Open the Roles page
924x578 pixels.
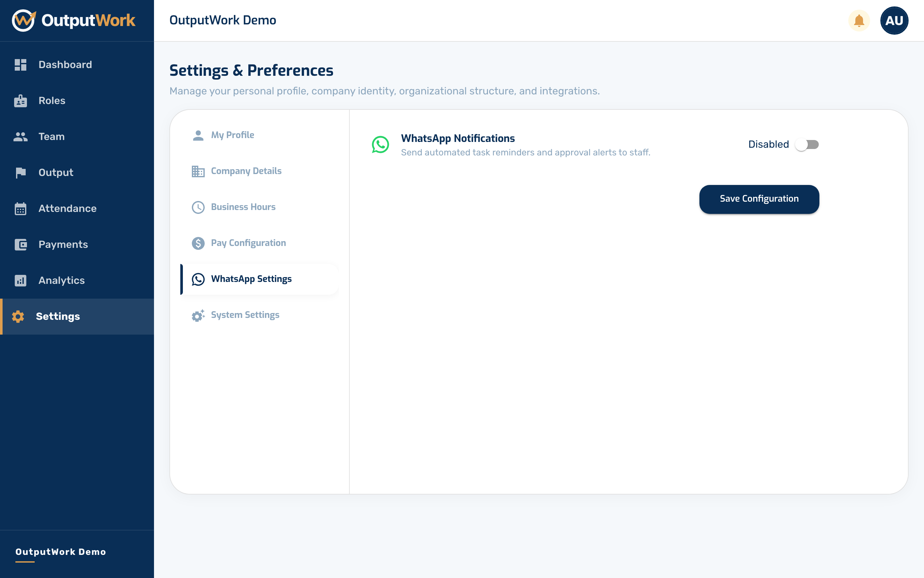pos(77,101)
